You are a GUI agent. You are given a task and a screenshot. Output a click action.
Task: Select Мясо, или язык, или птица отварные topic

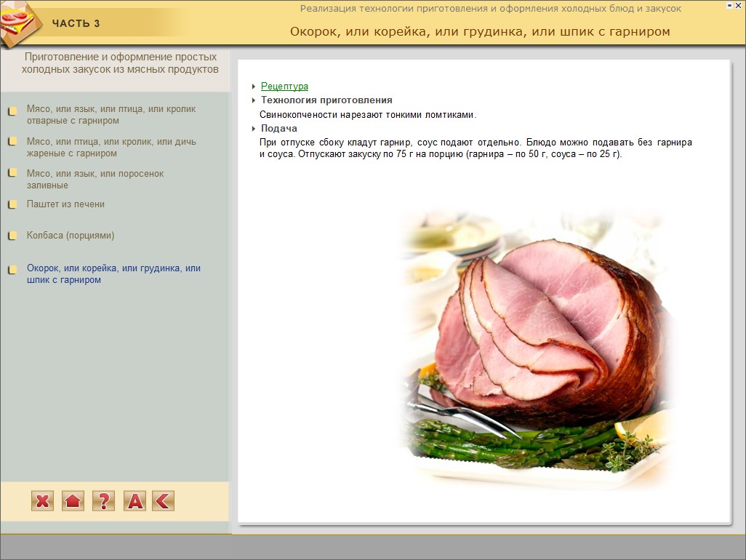point(111,115)
